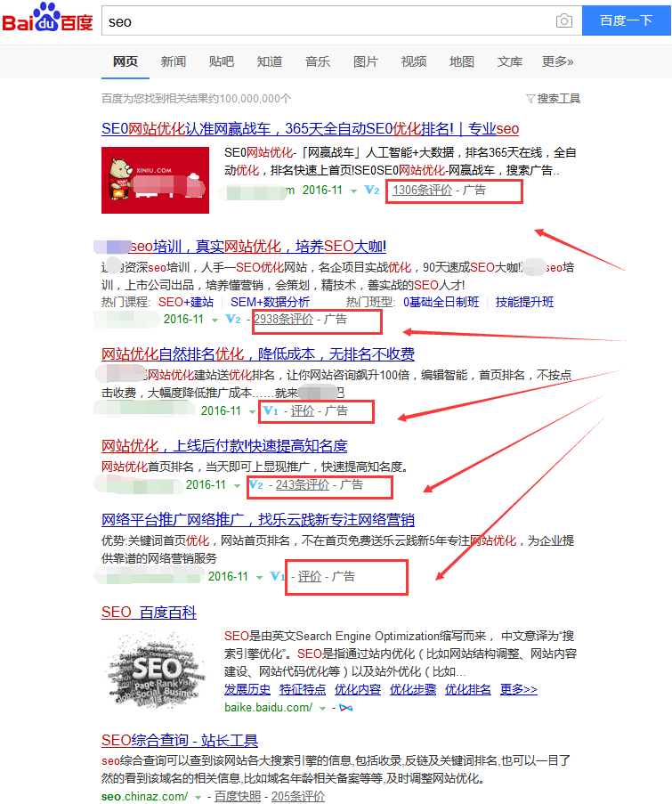The image size is (672, 804).
Task: Switch to the 视频 tab
Action: [414, 62]
